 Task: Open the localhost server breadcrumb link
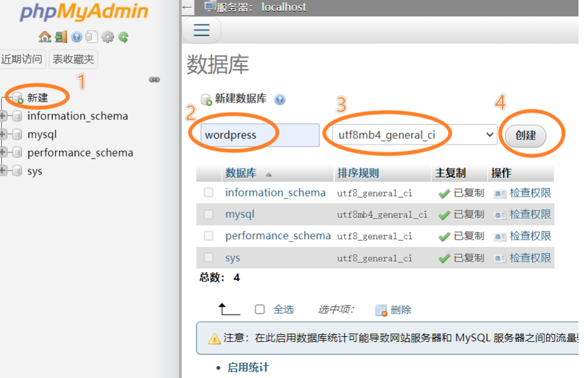click(284, 7)
